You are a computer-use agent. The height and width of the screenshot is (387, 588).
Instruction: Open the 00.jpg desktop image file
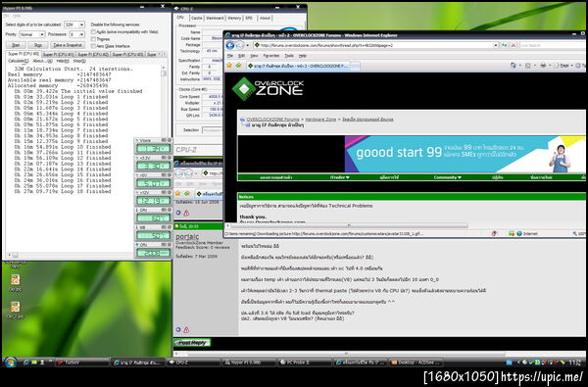[x=15, y=283]
